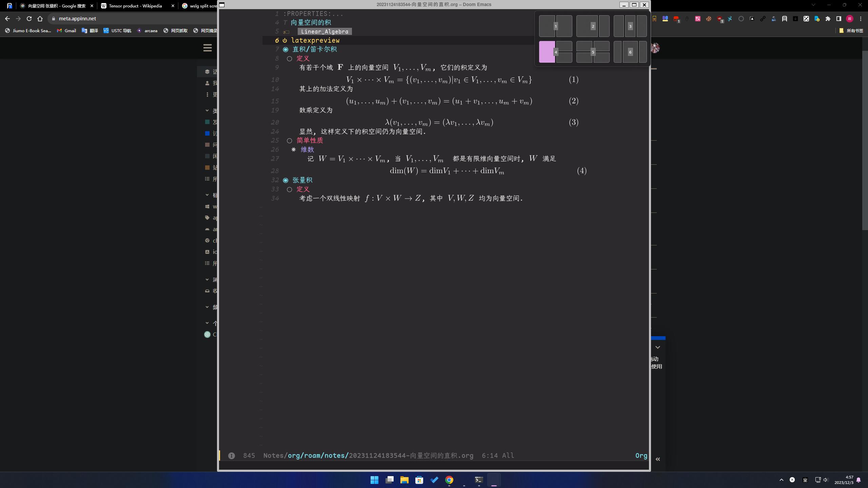The width and height of the screenshot is (868, 488).
Task: Toggle the 直积/笛卡尔积 heading bullet
Action: click(285, 49)
